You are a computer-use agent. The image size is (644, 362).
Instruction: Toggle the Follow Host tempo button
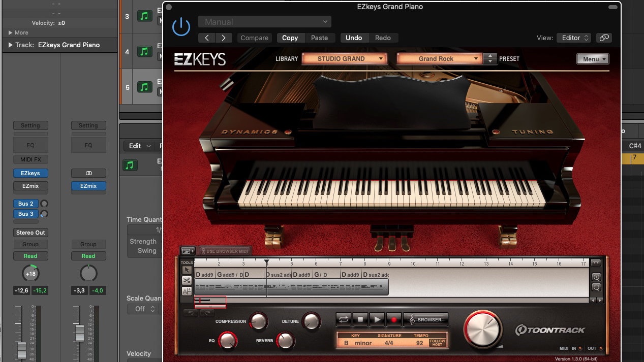[x=437, y=343]
